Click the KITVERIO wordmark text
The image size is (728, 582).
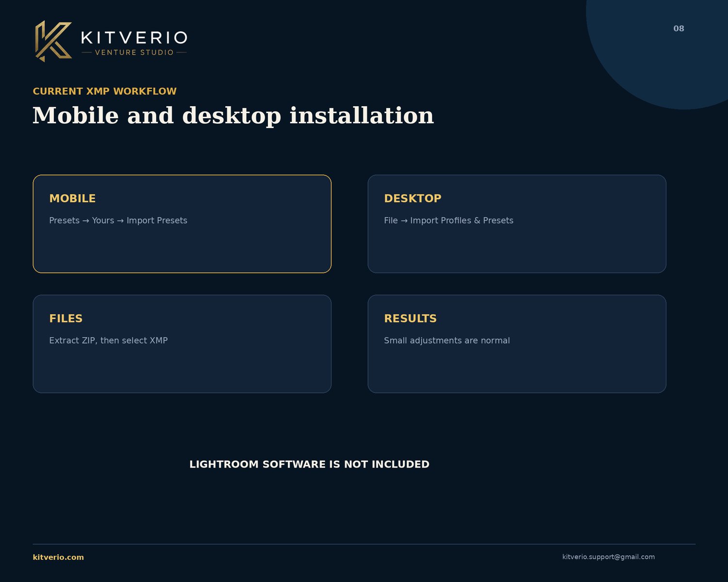(x=134, y=37)
